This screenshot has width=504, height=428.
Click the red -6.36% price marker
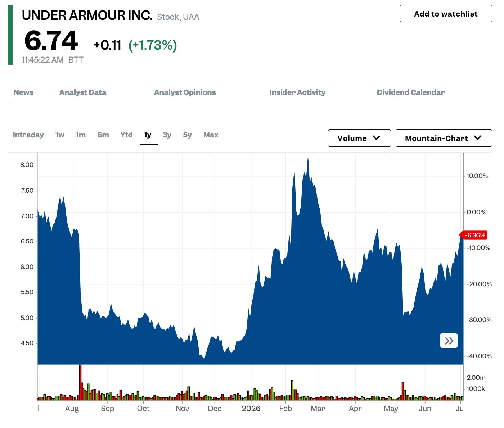(473, 235)
